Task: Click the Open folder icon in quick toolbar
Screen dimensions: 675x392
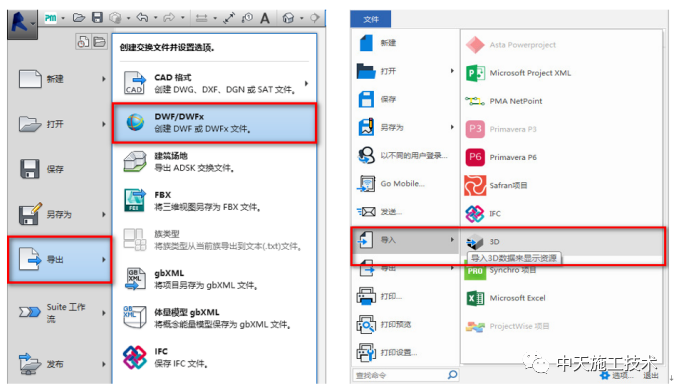Action: coord(79,18)
